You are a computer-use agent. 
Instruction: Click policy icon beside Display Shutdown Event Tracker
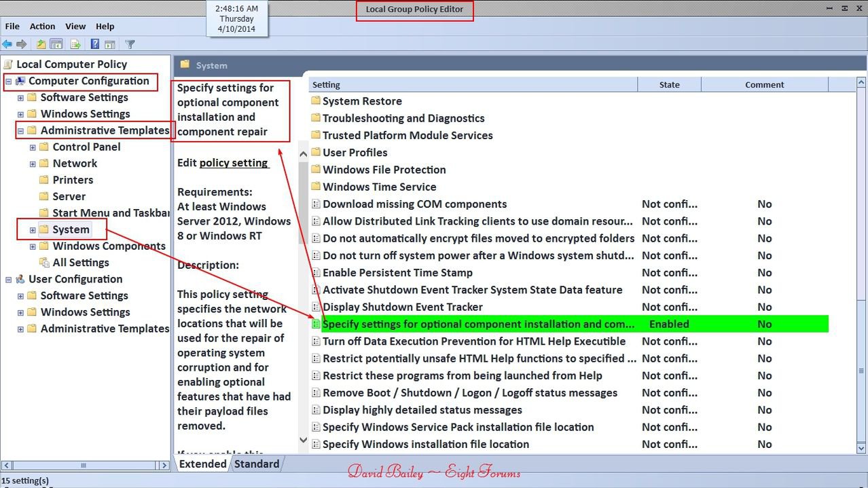coord(315,307)
